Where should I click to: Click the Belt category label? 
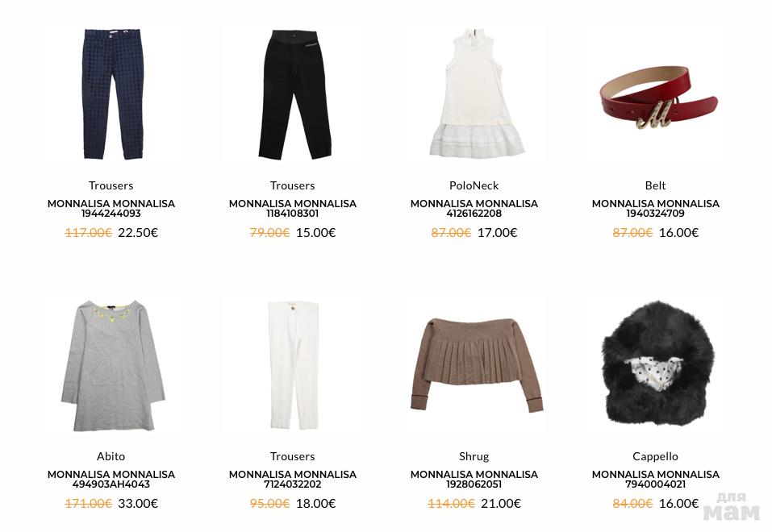coord(655,185)
